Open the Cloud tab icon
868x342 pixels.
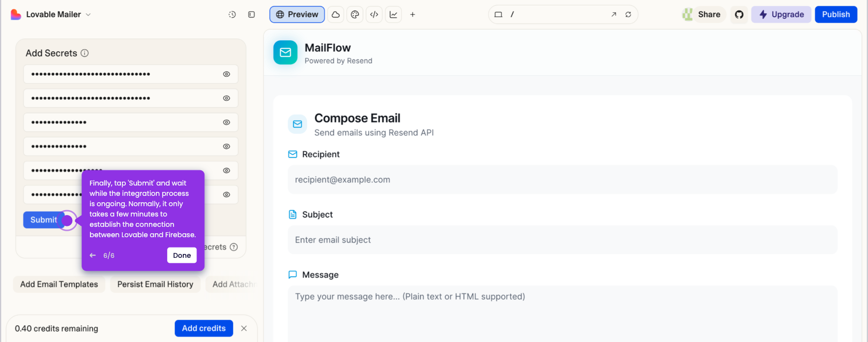[x=336, y=15]
